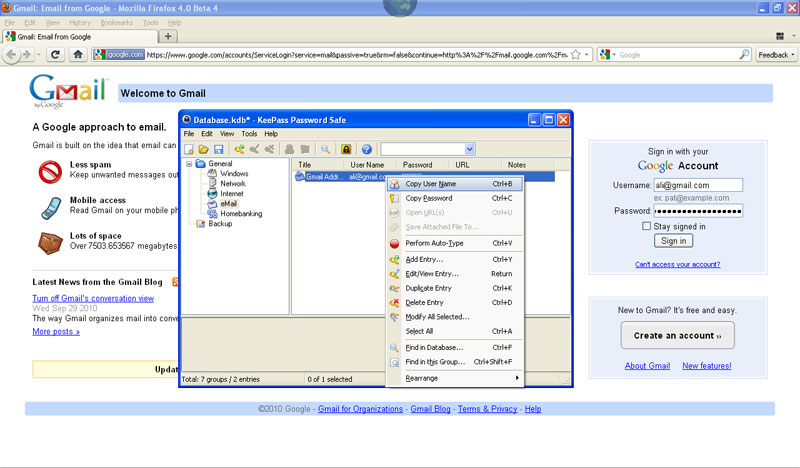Click KeePass copy user name toolbar icon
This screenshot has width=800, height=468.
(x=289, y=149)
